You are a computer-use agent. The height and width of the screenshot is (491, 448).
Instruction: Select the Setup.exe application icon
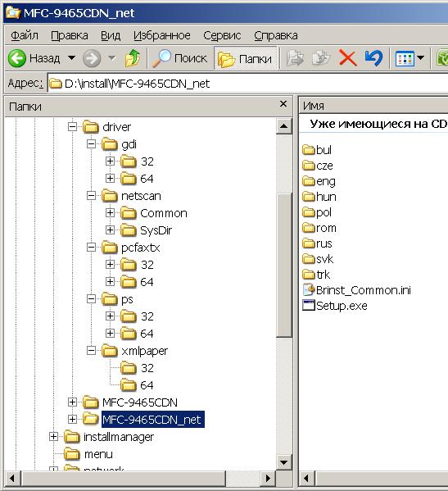[309, 305]
